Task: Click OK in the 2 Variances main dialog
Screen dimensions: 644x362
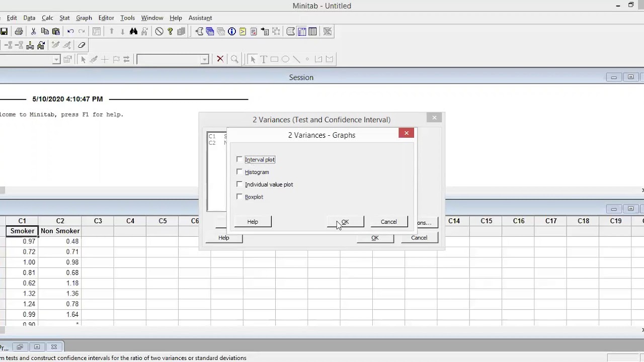Action: pos(375,238)
